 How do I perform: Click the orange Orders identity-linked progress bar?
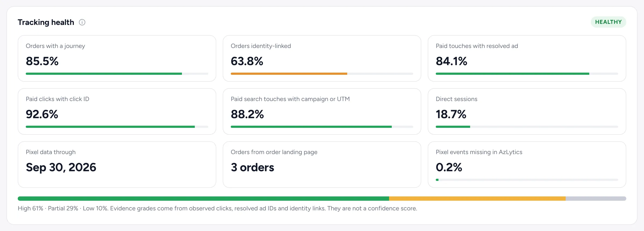pyautogui.click(x=322, y=74)
